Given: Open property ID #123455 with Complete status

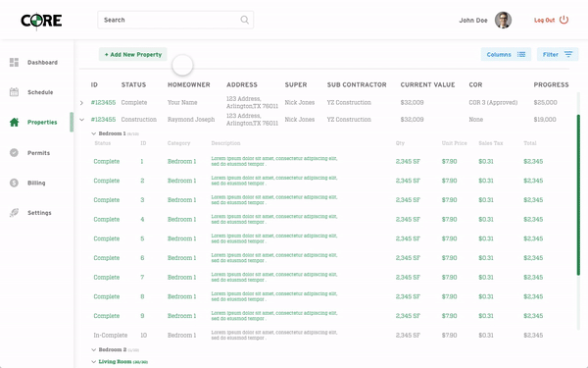Looking at the screenshot, I should pos(103,102).
